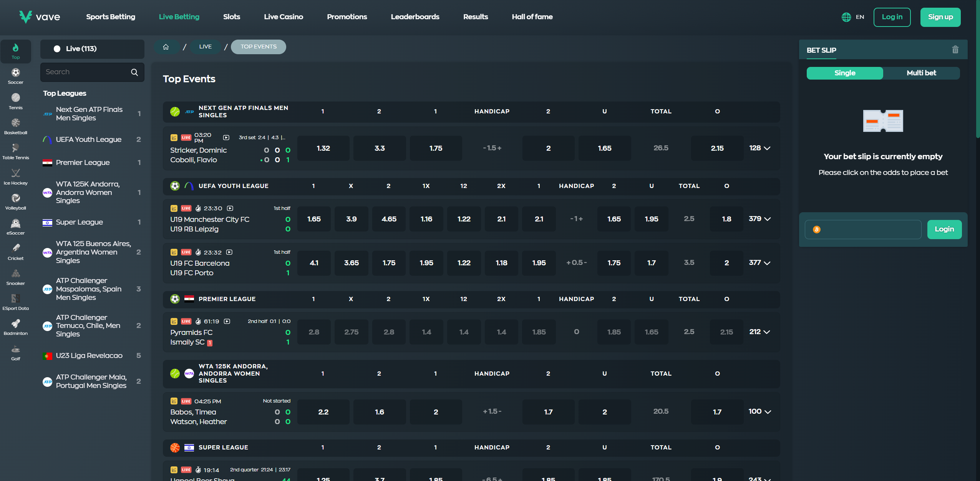Viewport: 980px width, 481px height.
Task: Switch bet slip to Single mode
Action: [845, 73]
